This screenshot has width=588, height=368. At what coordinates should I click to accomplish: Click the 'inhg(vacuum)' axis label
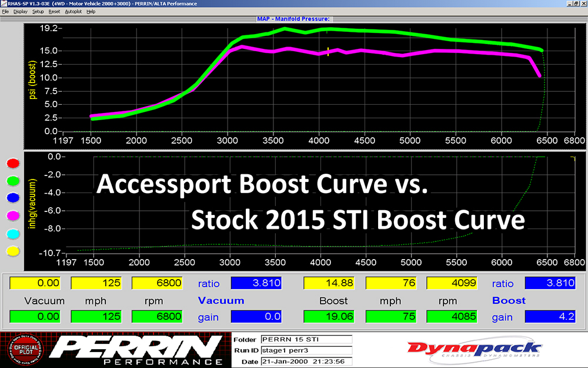point(32,204)
